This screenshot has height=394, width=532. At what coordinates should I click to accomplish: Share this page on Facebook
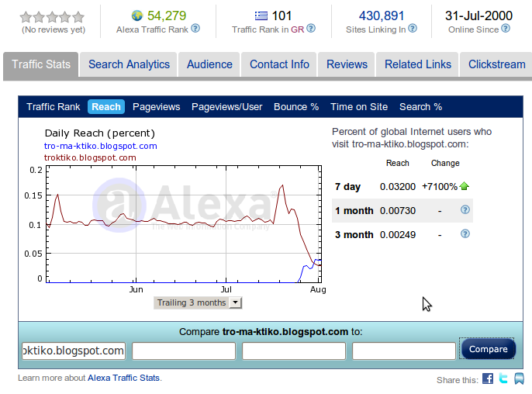click(x=488, y=378)
